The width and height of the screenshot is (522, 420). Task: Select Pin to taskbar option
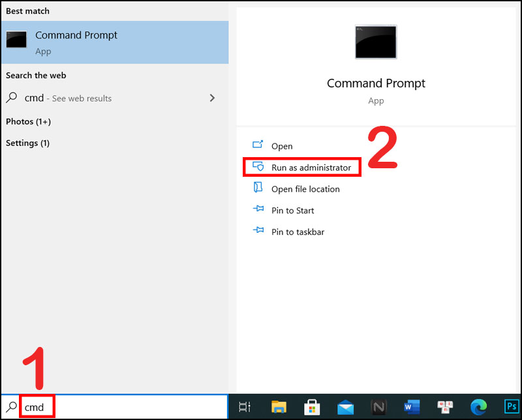[x=298, y=232]
